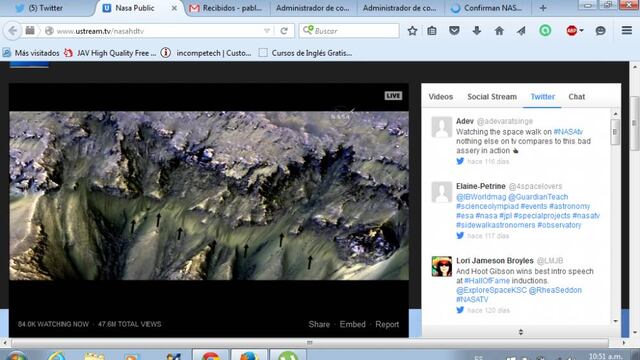Open uTorrent from the taskbar

tap(288, 354)
